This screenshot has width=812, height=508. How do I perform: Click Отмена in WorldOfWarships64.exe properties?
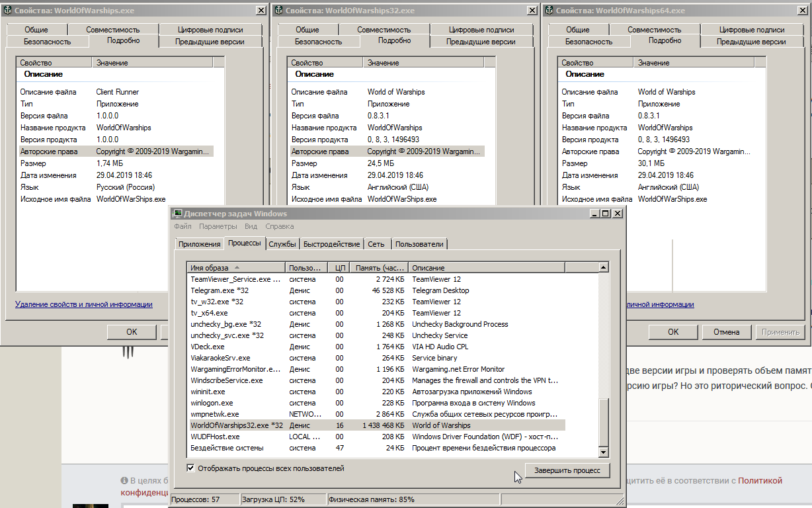coord(726,332)
